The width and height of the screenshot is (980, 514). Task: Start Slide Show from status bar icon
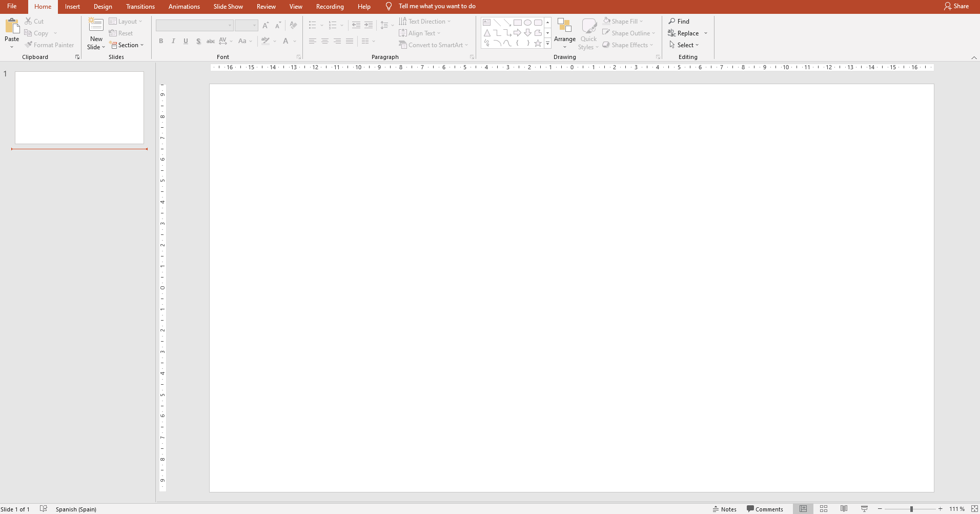864,509
